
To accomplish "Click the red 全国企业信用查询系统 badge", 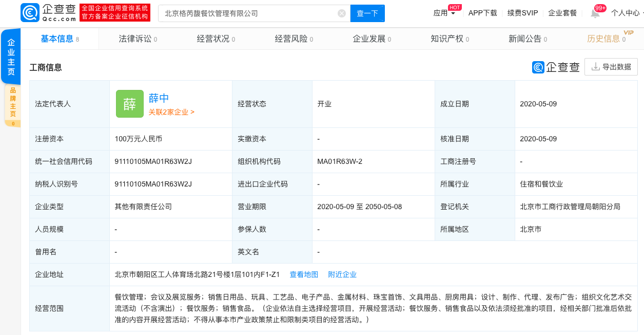I will pyautogui.click(x=115, y=12).
